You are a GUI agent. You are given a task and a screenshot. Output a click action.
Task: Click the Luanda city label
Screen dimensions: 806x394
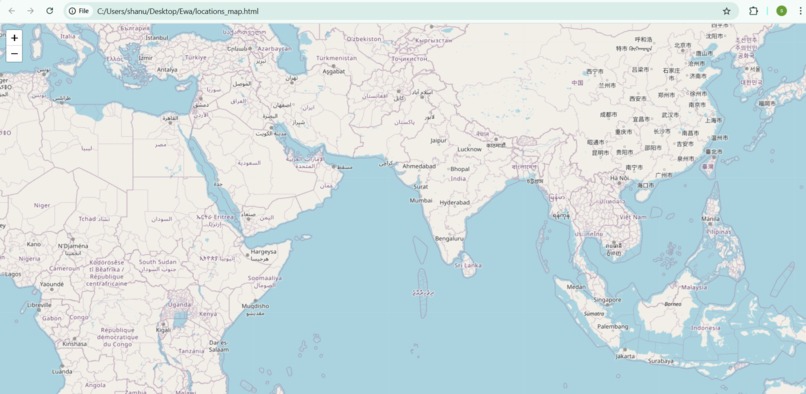tap(62, 371)
